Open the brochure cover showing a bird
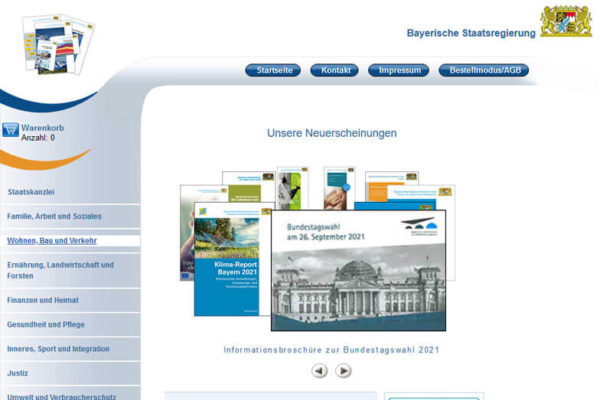The image size is (600, 400). click(x=293, y=188)
